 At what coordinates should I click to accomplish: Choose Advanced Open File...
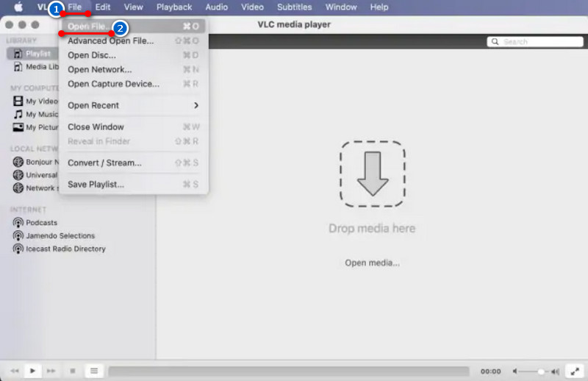tap(134, 40)
